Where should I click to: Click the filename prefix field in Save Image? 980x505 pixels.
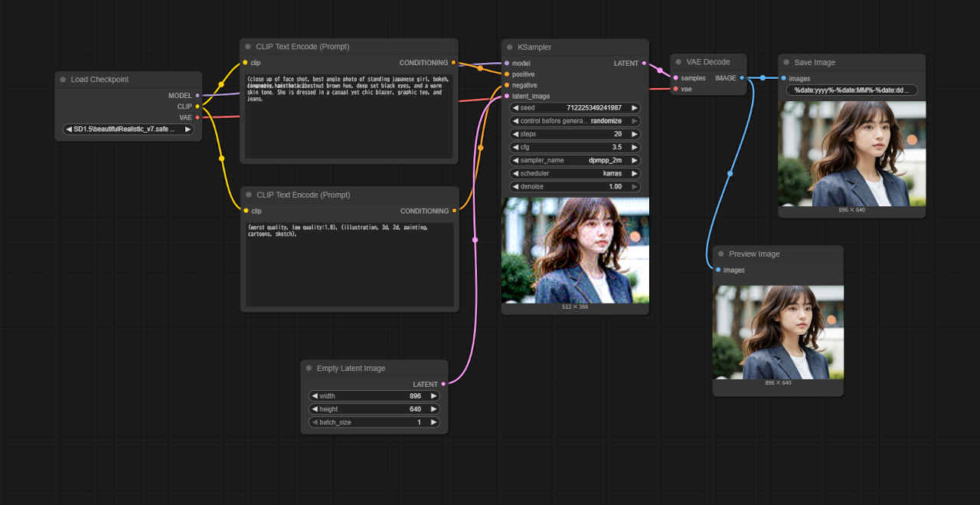tap(851, 90)
